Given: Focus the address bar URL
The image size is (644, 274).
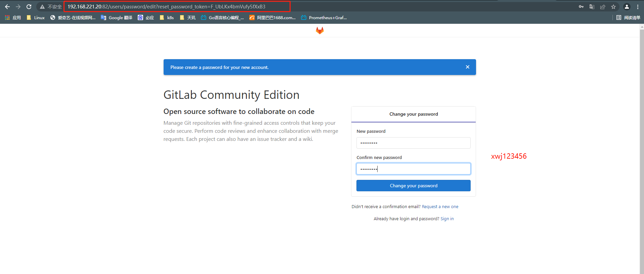Looking at the screenshot, I should (x=166, y=7).
